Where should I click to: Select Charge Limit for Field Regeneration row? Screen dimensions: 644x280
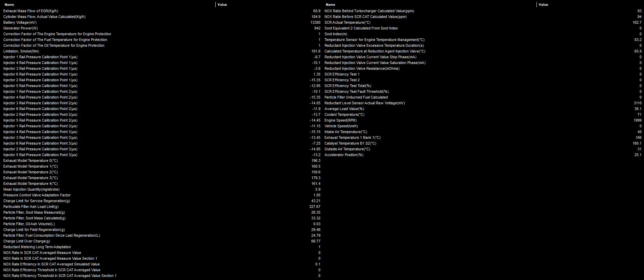pos(162,230)
